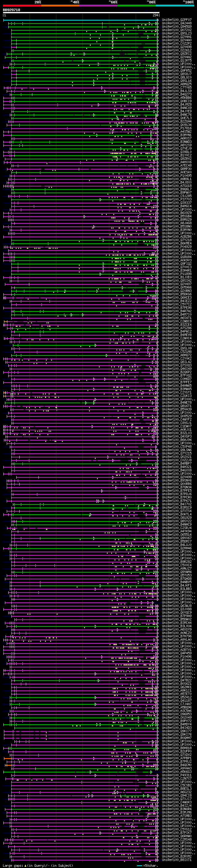Open entry UniRef100_P04929
The height and width of the screenshot is (868, 197).
pyautogui.click(x=177, y=247)
